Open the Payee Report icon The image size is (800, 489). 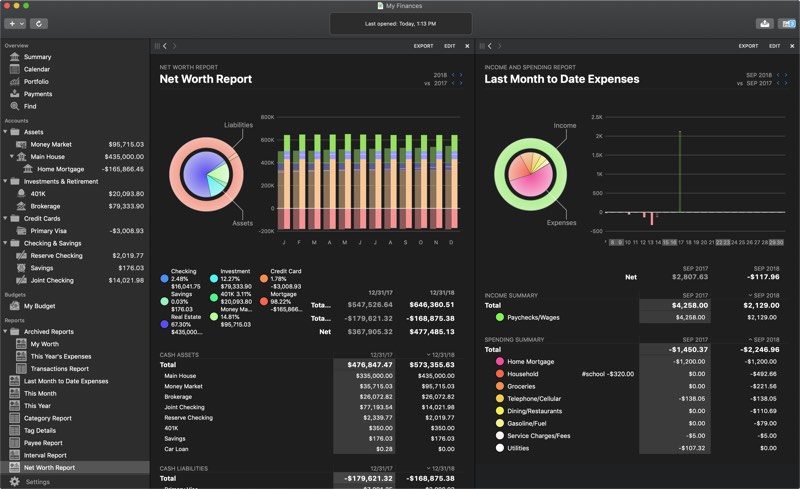15,443
